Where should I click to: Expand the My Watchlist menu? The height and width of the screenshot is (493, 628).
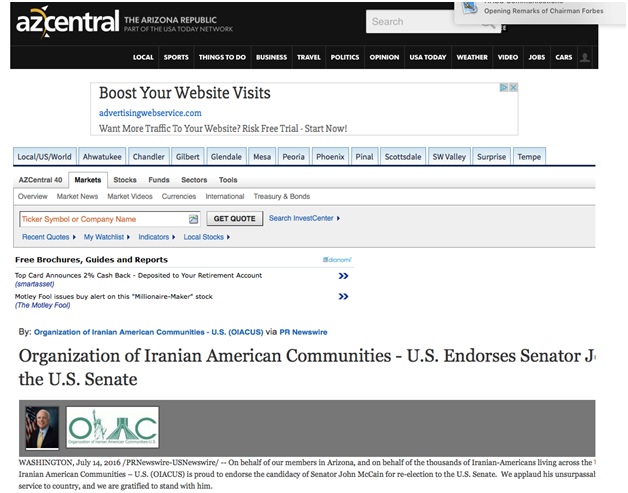(107, 237)
